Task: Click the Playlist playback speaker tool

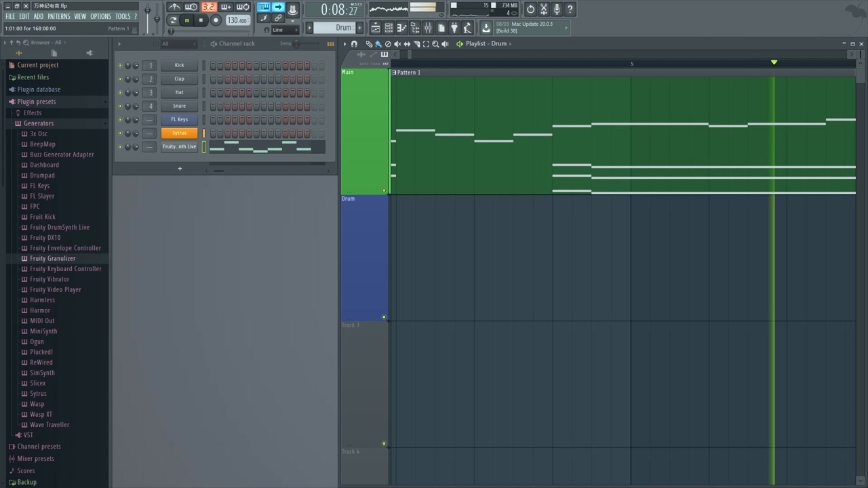Action: coord(445,44)
